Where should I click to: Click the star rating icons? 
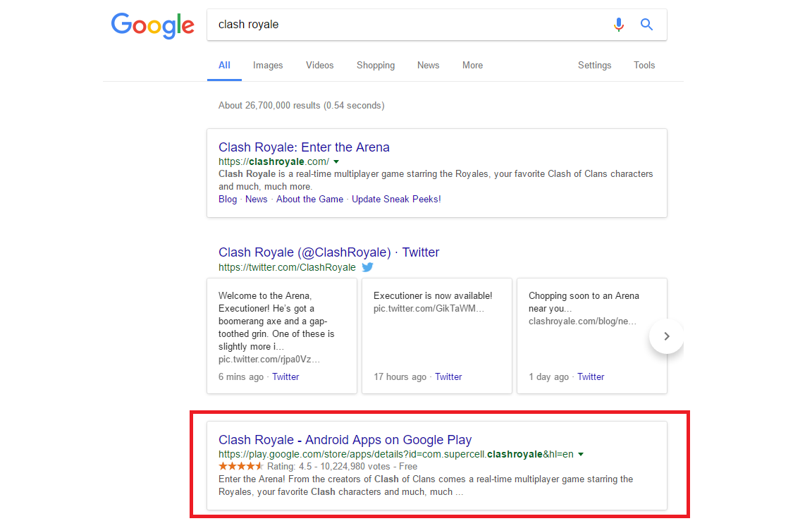tap(241, 466)
